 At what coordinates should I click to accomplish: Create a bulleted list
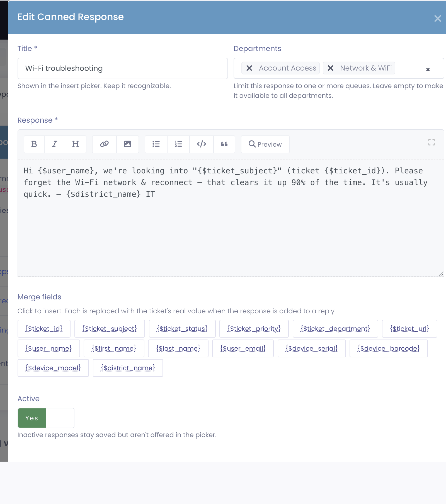pos(156,144)
